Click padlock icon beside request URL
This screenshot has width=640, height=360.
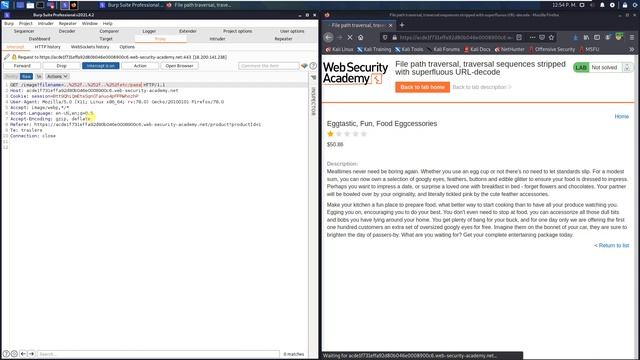coord(14,57)
